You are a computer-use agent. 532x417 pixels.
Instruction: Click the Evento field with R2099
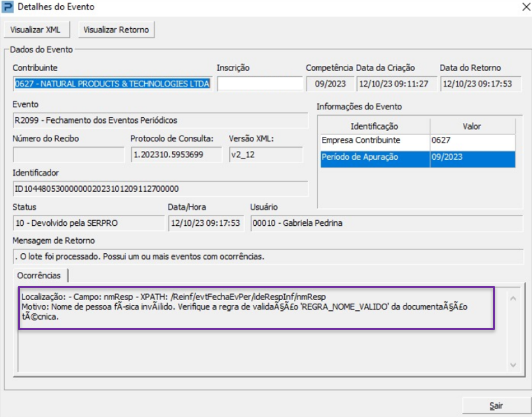tap(160, 120)
